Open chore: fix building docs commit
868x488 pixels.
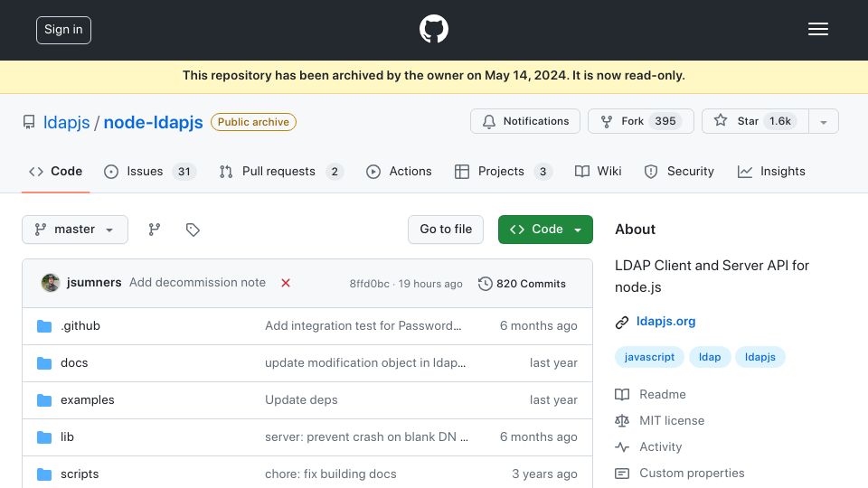331,474
